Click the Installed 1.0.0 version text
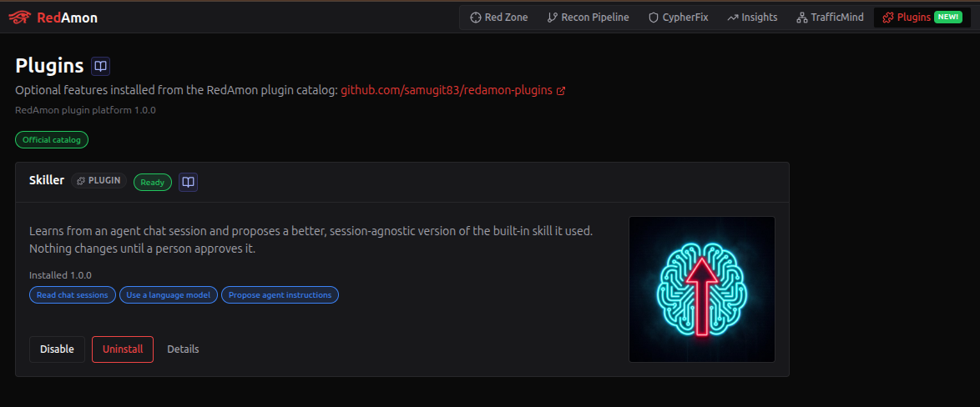Screen dimensions: 980x407 click(61, 274)
